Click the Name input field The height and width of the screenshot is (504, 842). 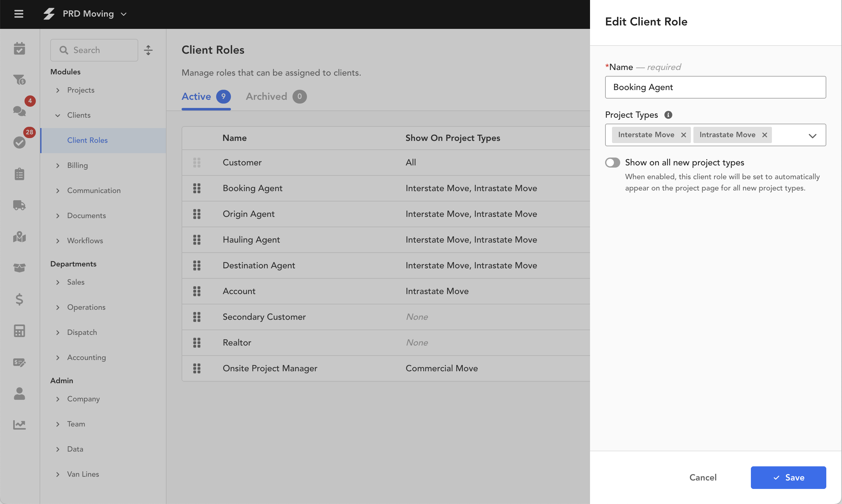[715, 87]
